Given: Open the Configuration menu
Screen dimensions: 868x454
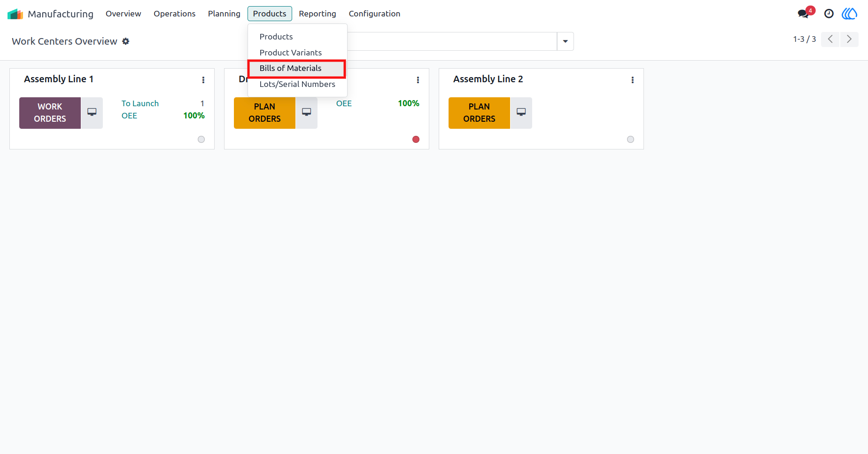Looking at the screenshot, I should [374, 14].
